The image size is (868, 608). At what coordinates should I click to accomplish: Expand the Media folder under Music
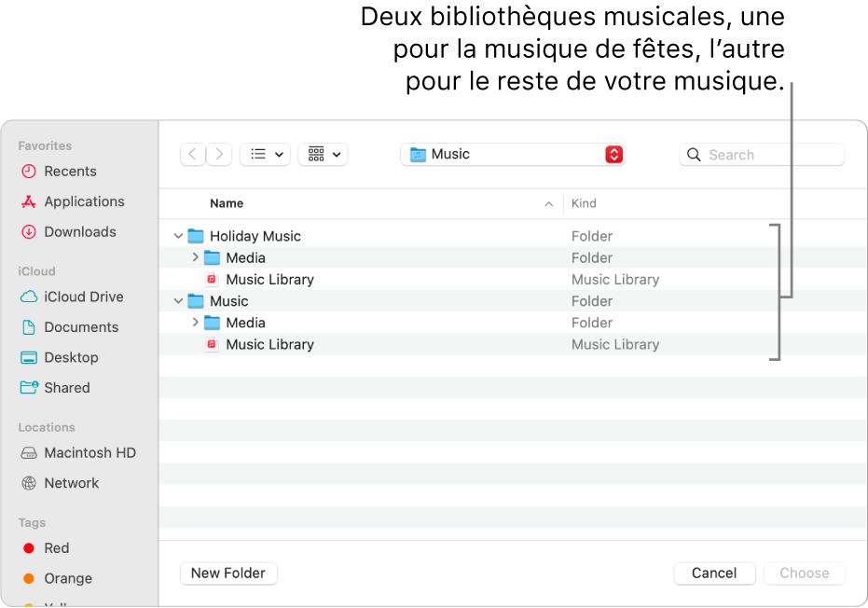pos(194,323)
